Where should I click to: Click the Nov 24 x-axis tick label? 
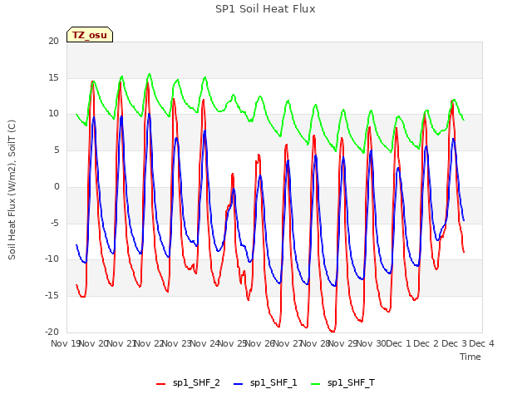click(x=204, y=343)
